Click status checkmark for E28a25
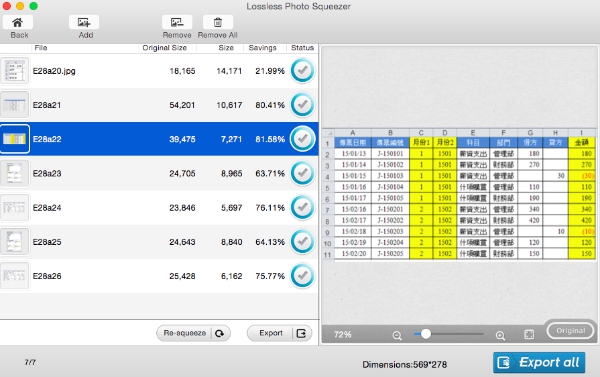 click(x=302, y=242)
